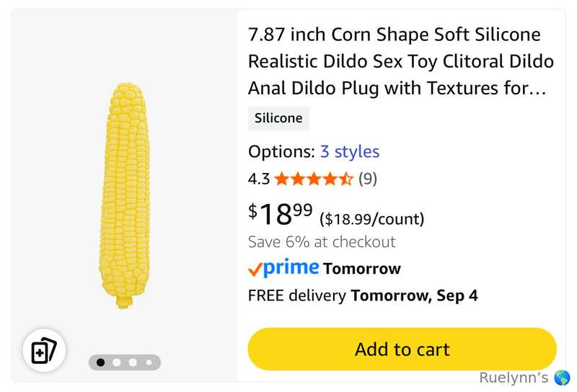Screen dimensions: 577x392
Task: Click the half-filled fifth star
Action: [x=346, y=179]
